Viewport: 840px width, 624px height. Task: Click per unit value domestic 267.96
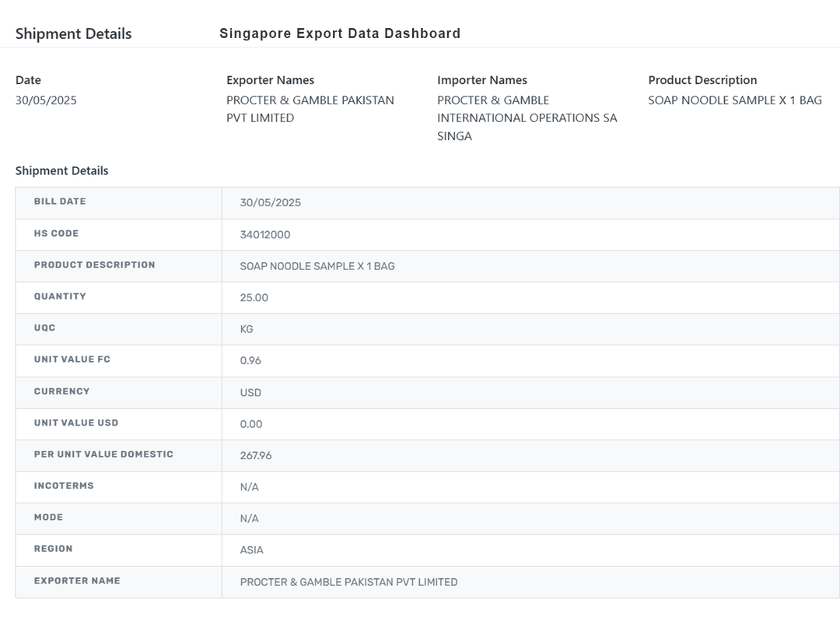pos(256,455)
